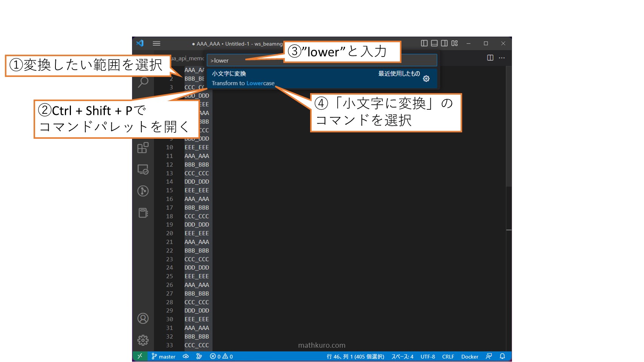Click the feedback icon in status bar
Viewport: 644px width, 362px height.
tap(489, 356)
